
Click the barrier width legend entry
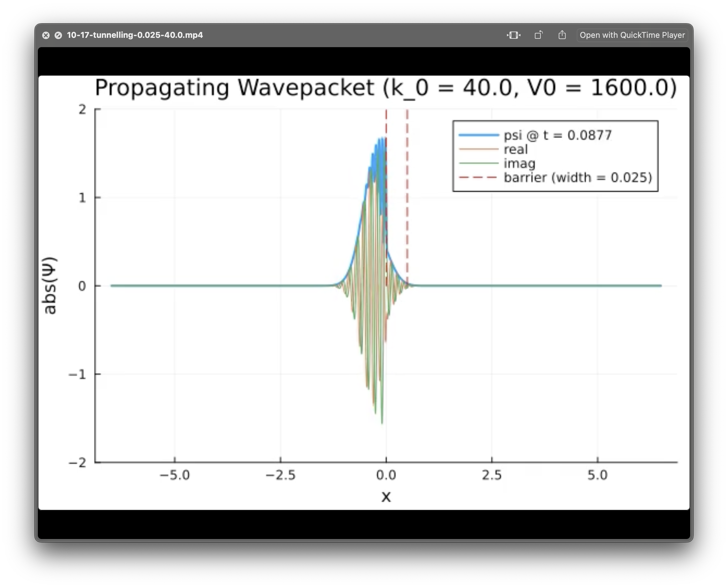[577, 177]
